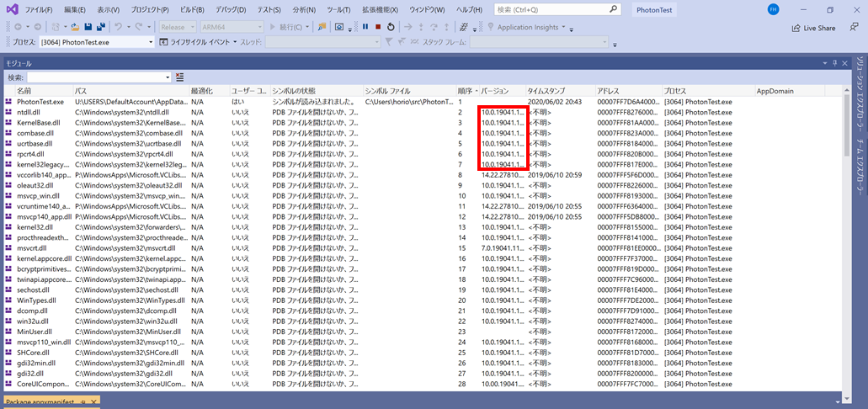Open the チーム エクスプローラー side tab

click(x=860, y=166)
